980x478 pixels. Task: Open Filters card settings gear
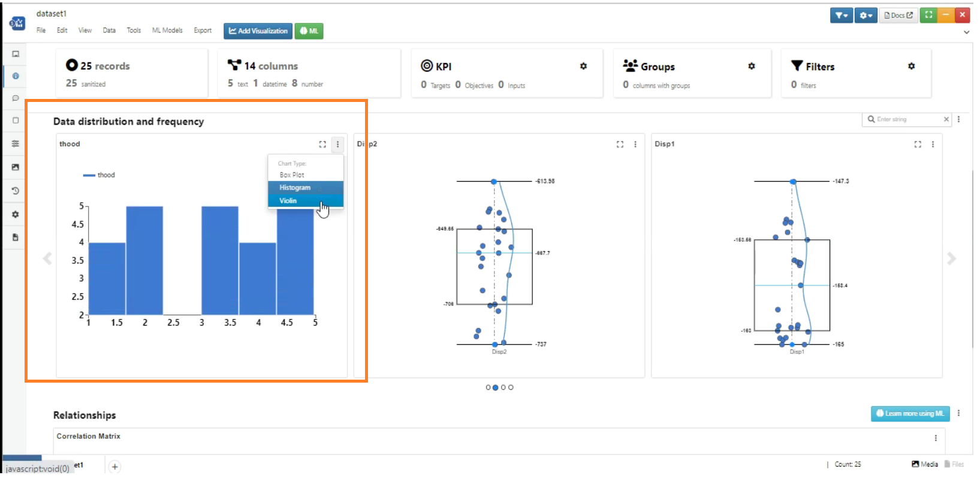pos(911,66)
